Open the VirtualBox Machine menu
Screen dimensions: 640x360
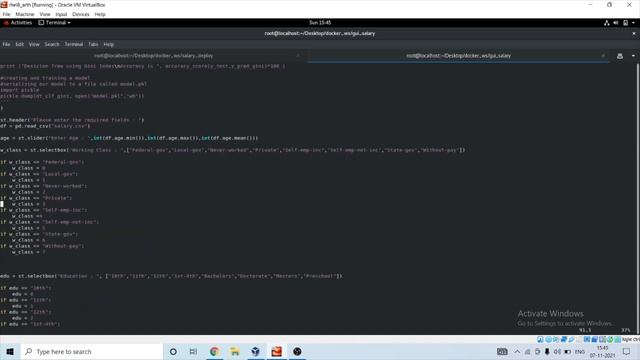pyautogui.click(x=25, y=14)
